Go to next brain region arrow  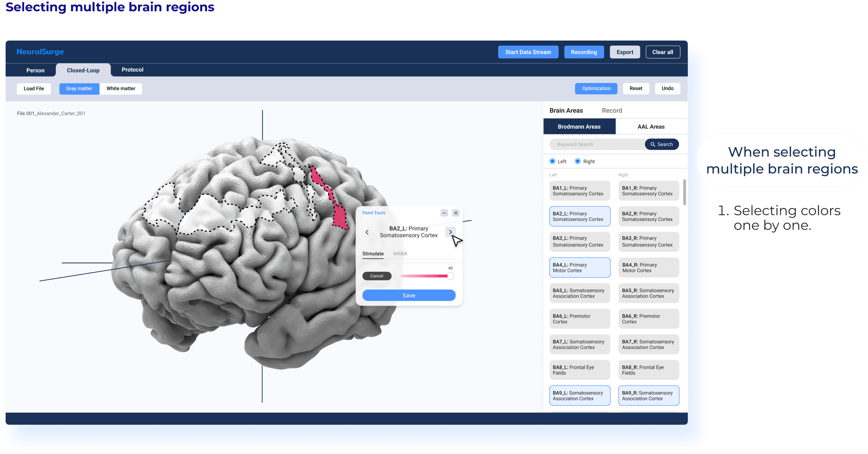450,232
